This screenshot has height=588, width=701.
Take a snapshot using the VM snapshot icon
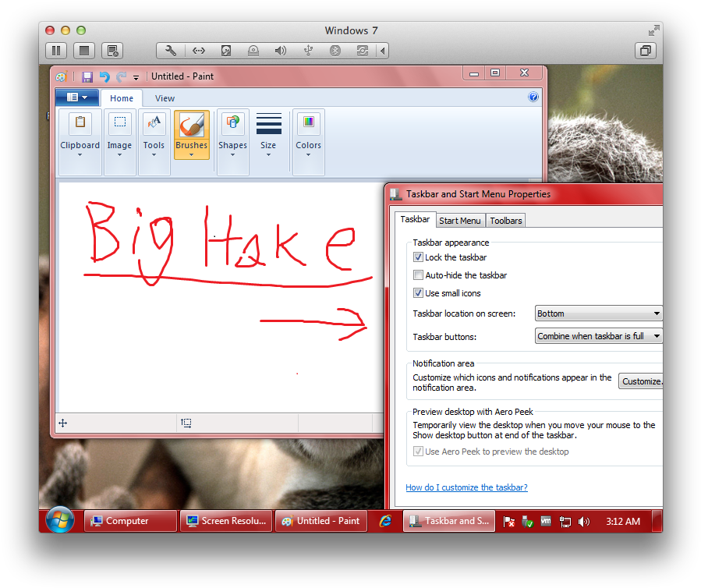tap(112, 51)
